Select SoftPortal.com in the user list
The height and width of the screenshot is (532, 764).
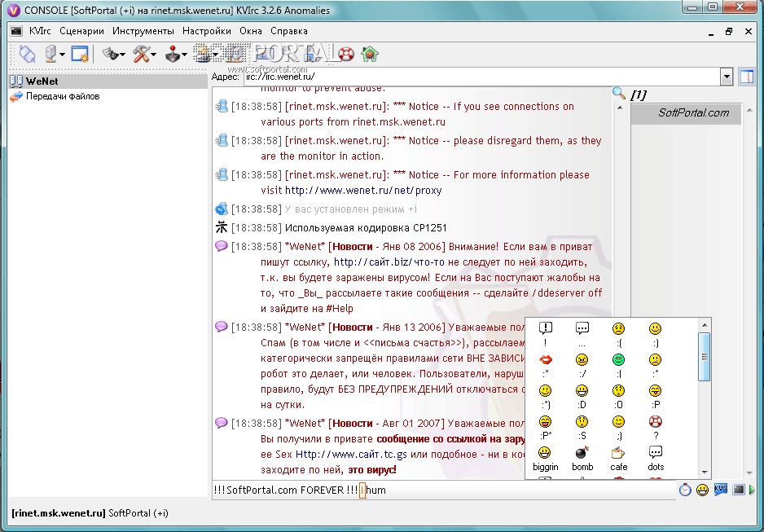click(x=686, y=113)
